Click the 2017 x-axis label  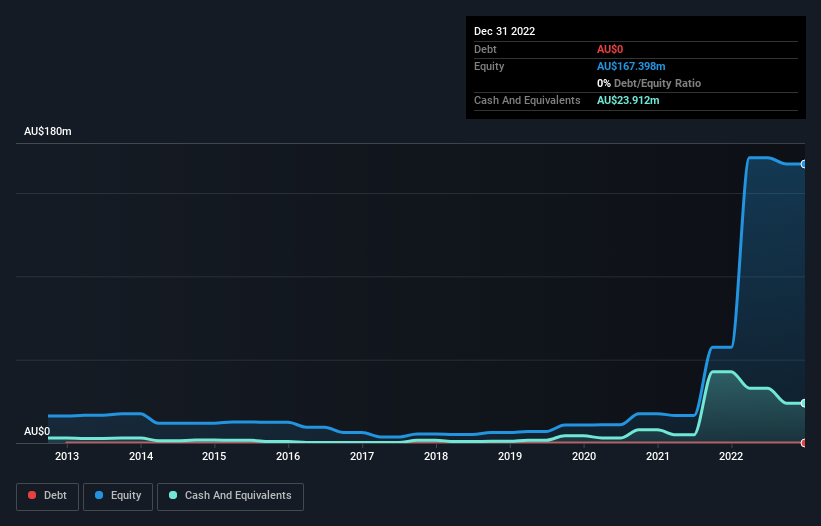(362, 456)
